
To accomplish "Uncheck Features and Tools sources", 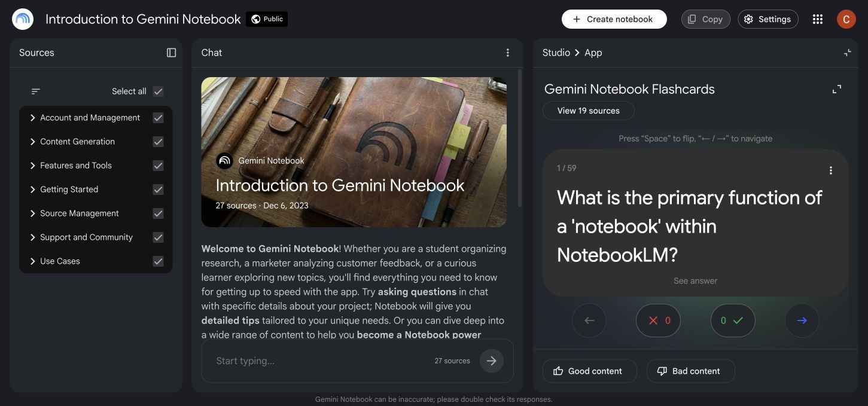I will pos(158,166).
